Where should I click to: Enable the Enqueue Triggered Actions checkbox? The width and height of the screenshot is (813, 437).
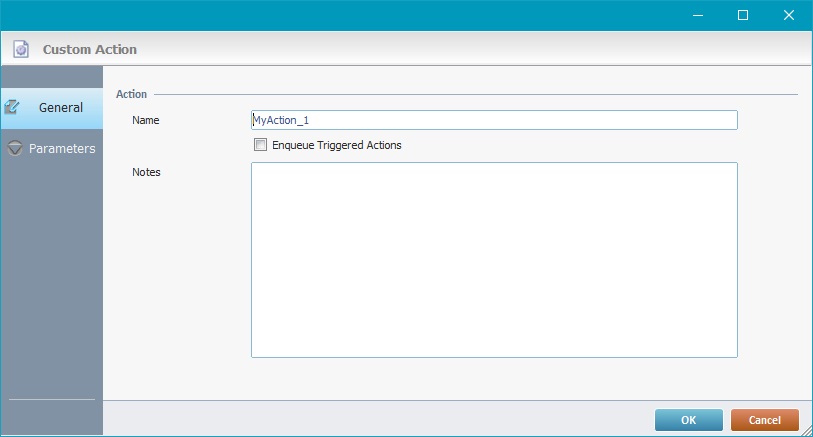click(261, 145)
